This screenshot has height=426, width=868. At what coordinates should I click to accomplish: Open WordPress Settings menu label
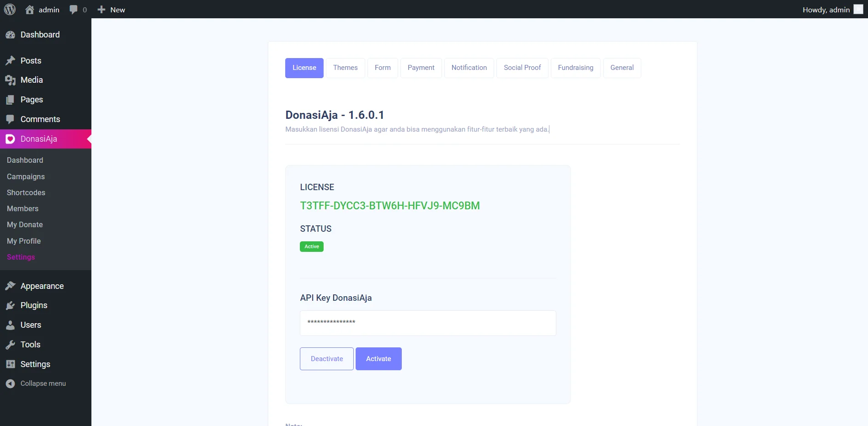[35, 364]
